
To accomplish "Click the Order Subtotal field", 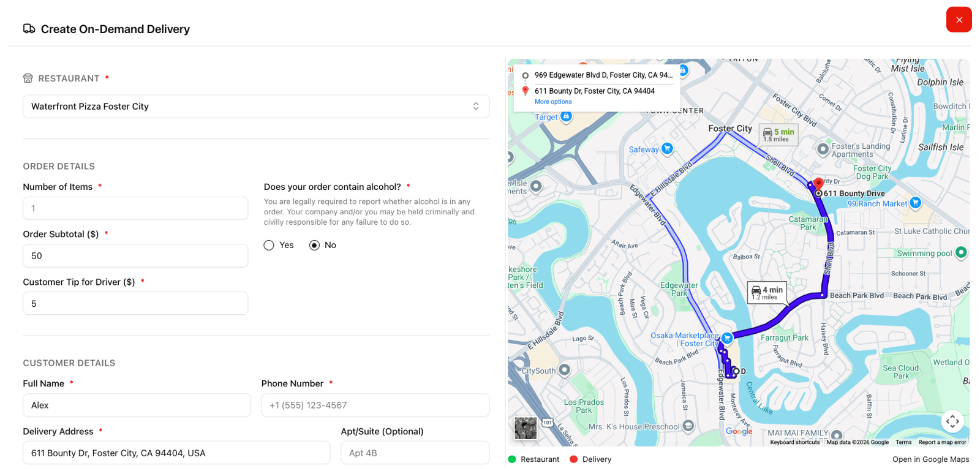I will click(x=135, y=256).
